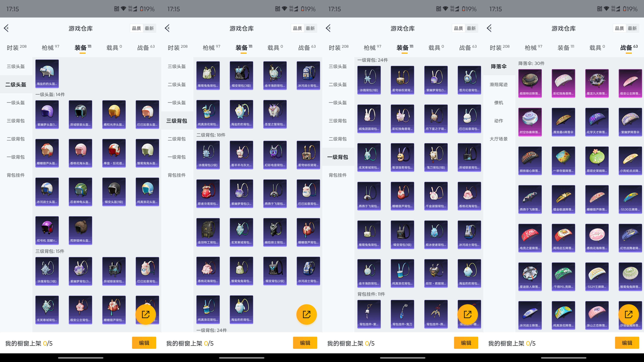Select the 电竞之星 parachute item
Image resolution: width=644 pixels, height=362 pixels.
coord(530,238)
